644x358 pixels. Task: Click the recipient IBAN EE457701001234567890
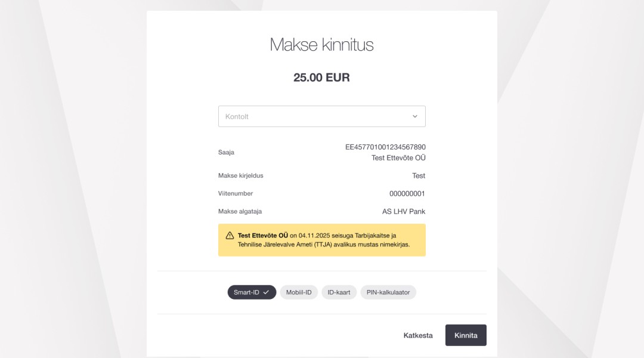(x=385, y=147)
